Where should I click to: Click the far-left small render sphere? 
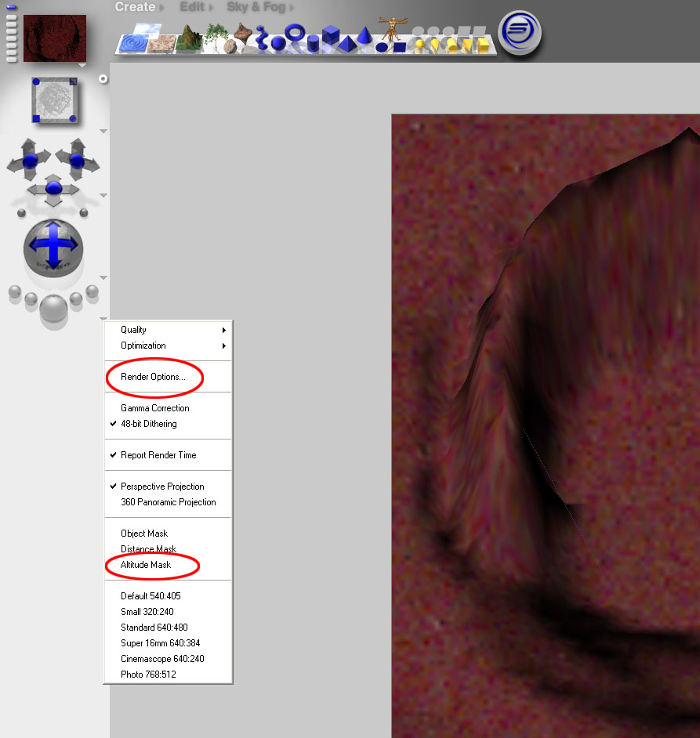pyautogui.click(x=15, y=291)
